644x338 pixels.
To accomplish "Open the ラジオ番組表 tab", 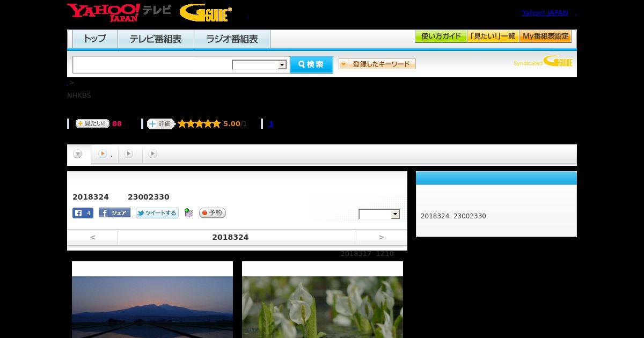I will pyautogui.click(x=232, y=39).
